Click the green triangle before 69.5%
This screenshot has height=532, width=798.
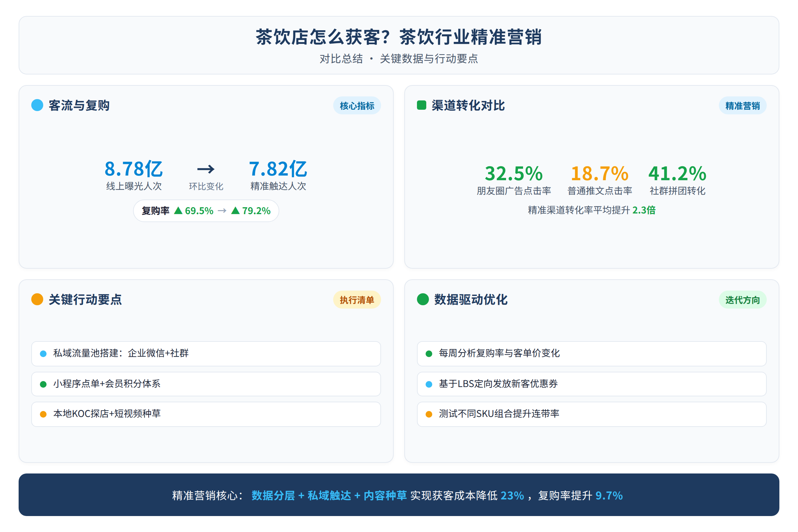click(178, 211)
